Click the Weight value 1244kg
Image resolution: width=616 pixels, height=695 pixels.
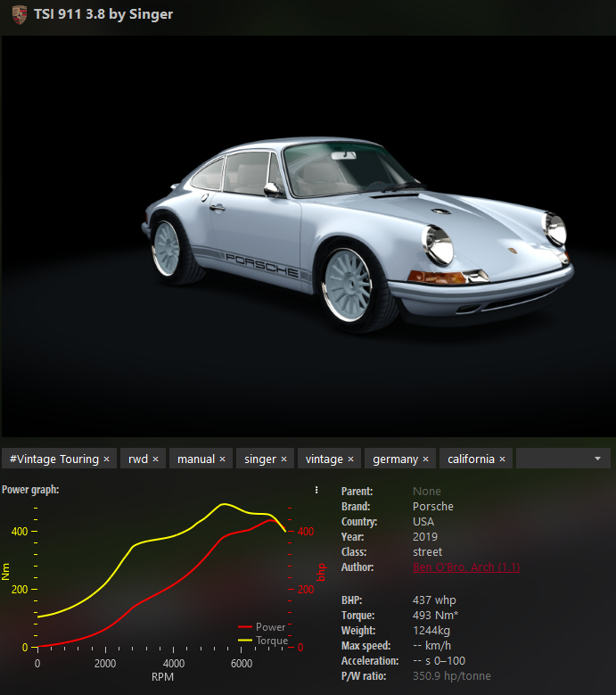pos(431,630)
